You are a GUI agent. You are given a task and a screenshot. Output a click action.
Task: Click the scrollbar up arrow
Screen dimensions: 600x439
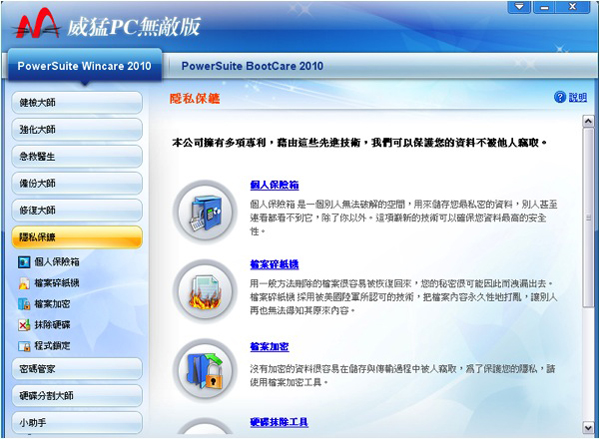[588, 121]
